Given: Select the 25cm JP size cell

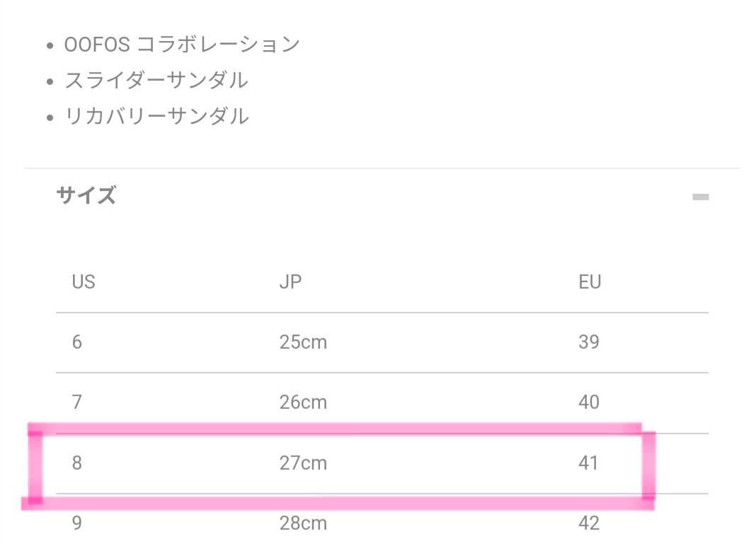Looking at the screenshot, I should pos(303,342).
